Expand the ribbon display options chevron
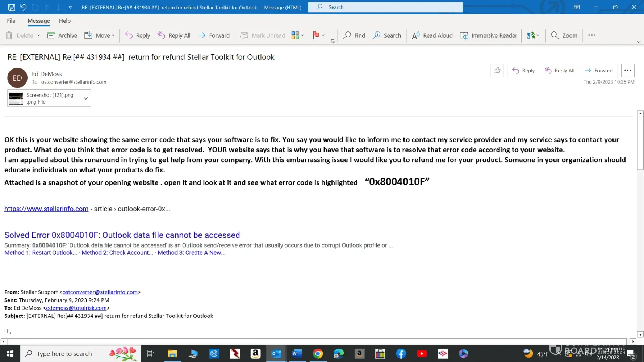The image size is (644, 362). [x=639, y=42]
